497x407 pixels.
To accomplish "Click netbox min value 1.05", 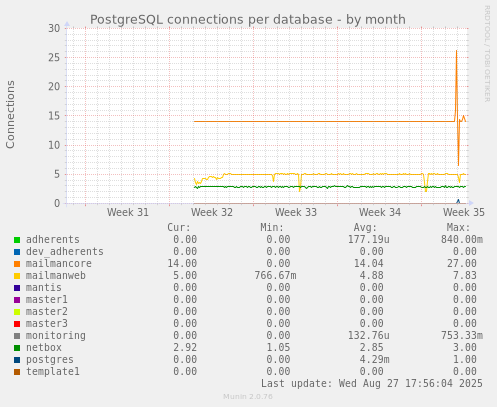I will (x=278, y=347).
